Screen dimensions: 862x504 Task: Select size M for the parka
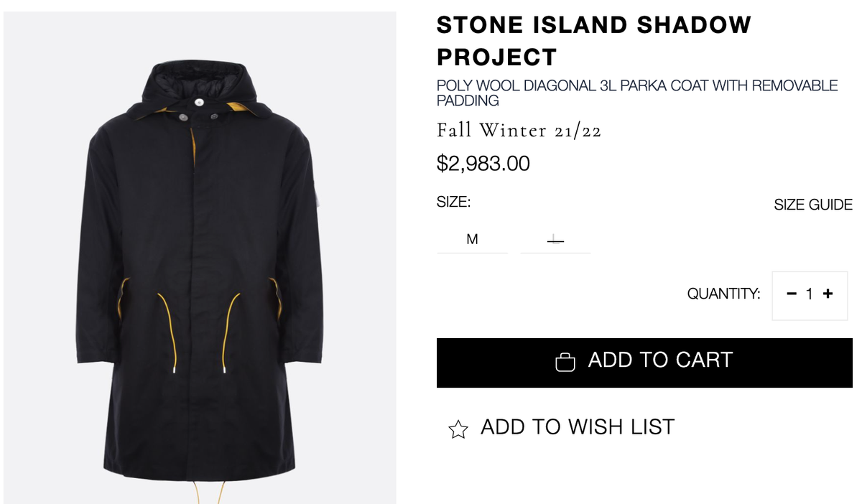[472, 239]
